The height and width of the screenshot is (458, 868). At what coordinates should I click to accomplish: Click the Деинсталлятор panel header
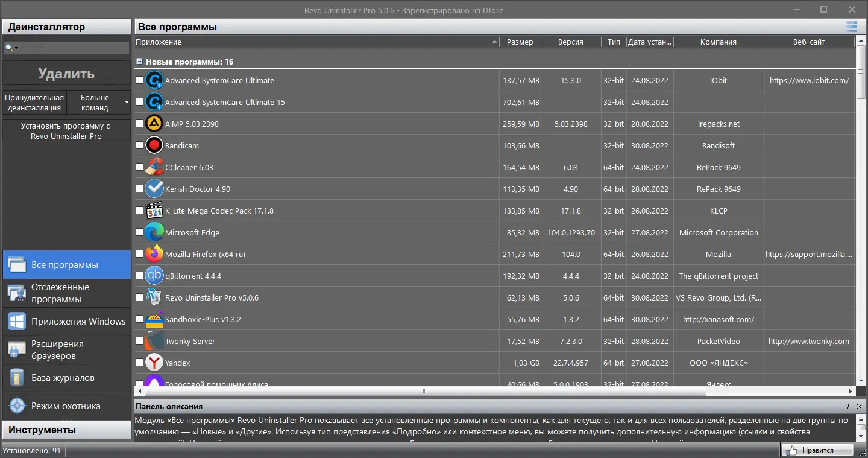(66, 27)
